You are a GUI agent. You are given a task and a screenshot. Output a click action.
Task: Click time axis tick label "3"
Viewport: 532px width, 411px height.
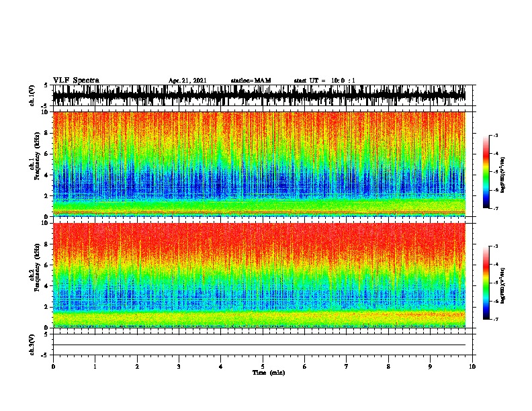pyautogui.click(x=179, y=367)
